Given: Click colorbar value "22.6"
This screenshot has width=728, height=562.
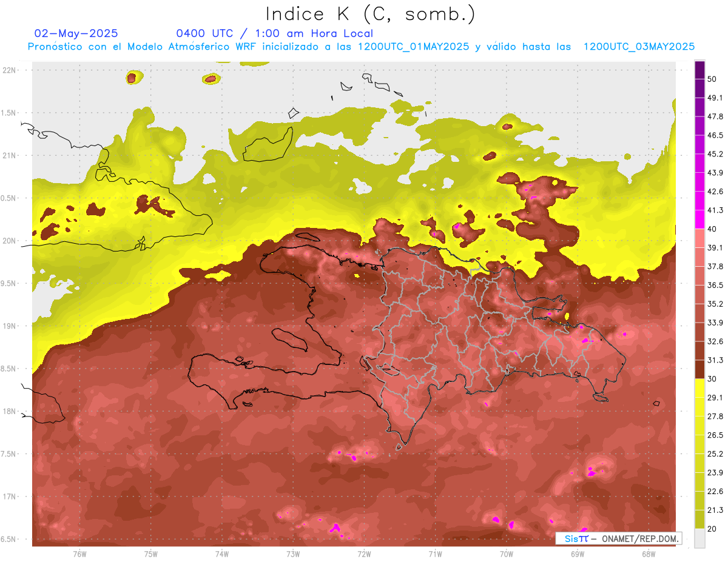Looking at the screenshot, I should coord(715,492).
